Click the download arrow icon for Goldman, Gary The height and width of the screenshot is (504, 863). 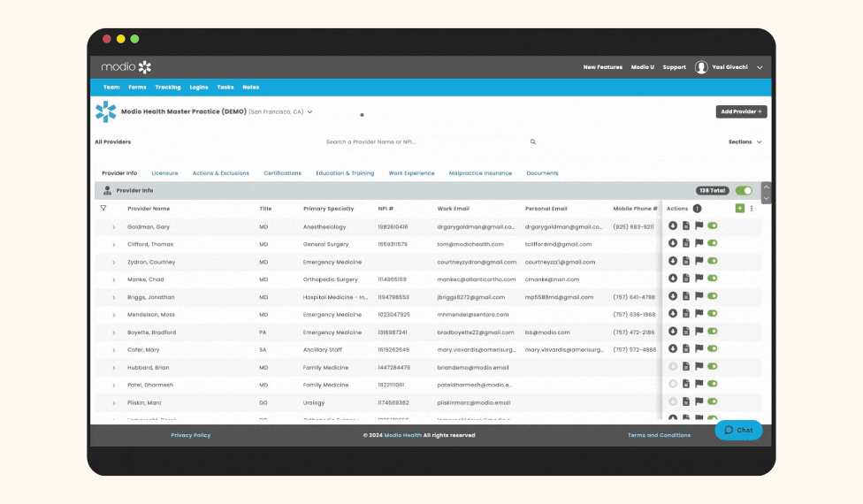[x=673, y=225]
